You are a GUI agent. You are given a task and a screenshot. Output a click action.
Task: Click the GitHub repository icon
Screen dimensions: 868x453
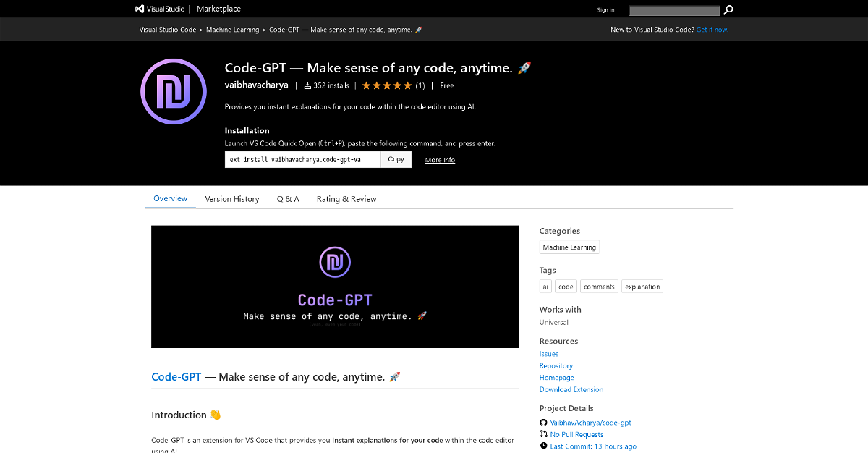click(x=544, y=423)
